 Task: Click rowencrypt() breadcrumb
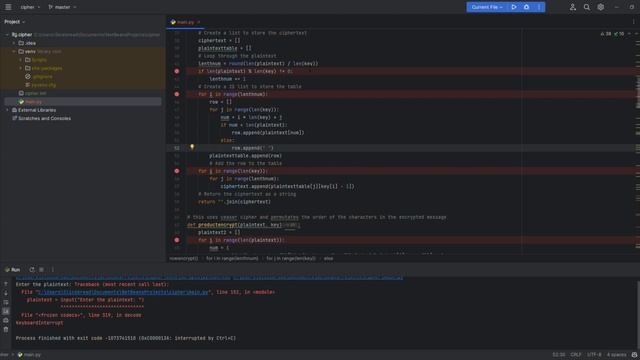(x=184, y=258)
